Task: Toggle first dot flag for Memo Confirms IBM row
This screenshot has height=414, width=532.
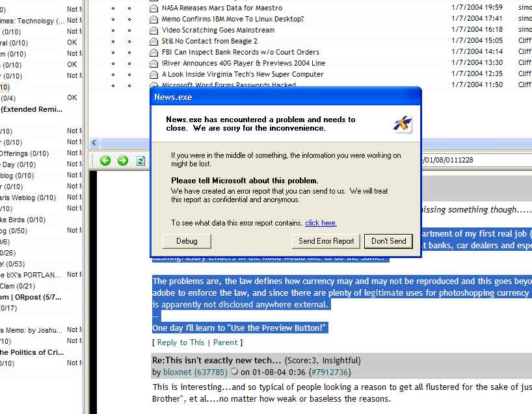Action: coord(113,19)
